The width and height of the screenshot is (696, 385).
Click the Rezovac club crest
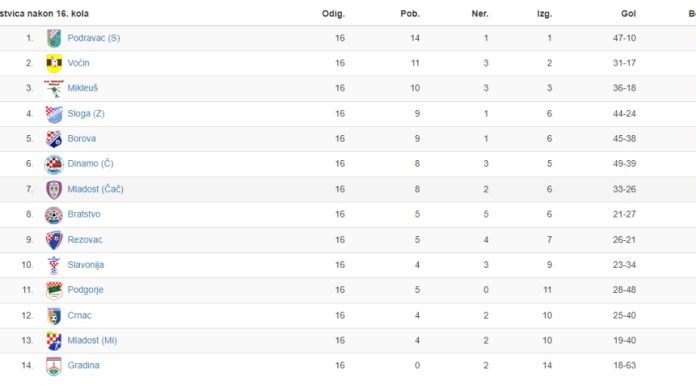click(x=54, y=240)
